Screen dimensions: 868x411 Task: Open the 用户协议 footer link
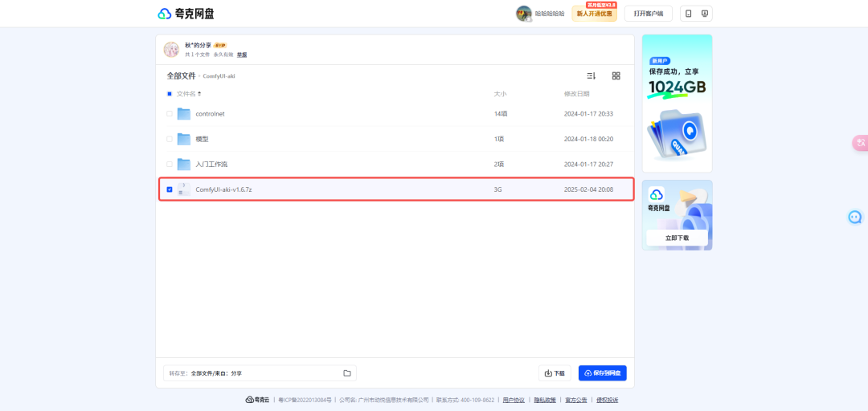[514, 400]
